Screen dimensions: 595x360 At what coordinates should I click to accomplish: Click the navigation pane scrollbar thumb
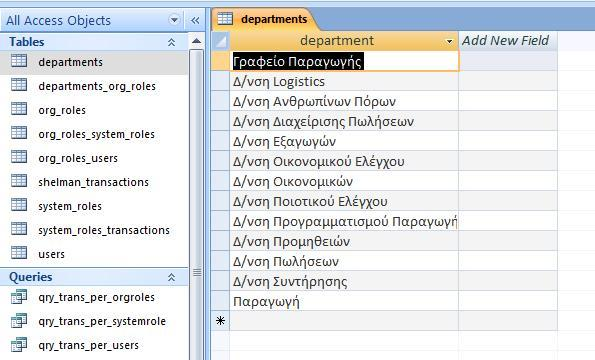coord(197,205)
